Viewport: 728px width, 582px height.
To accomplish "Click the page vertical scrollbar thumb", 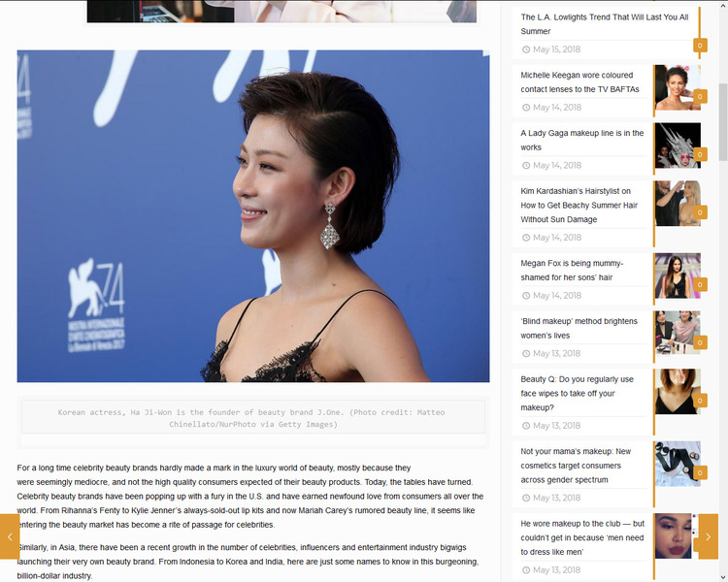I will pyautogui.click(x=722, y=121).
